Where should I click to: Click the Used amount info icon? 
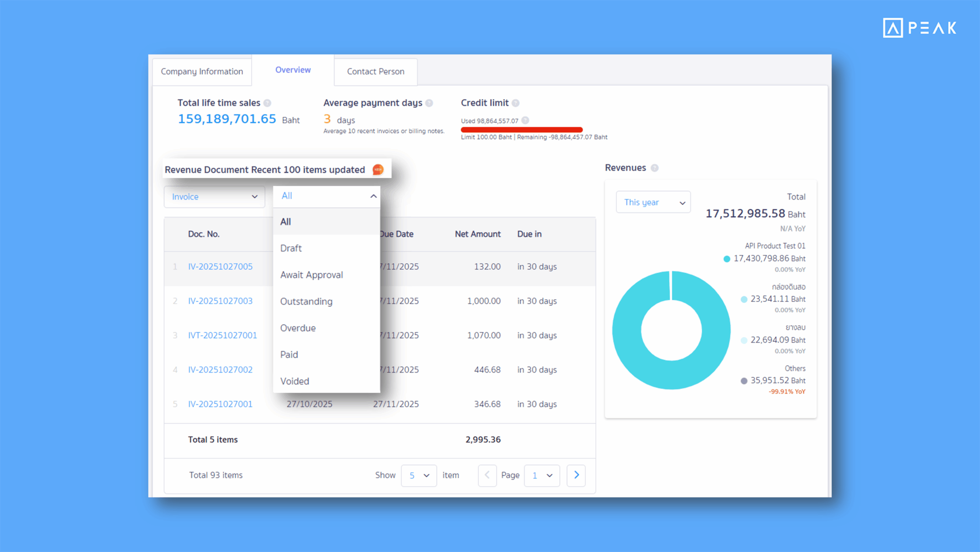coord(526,120)
